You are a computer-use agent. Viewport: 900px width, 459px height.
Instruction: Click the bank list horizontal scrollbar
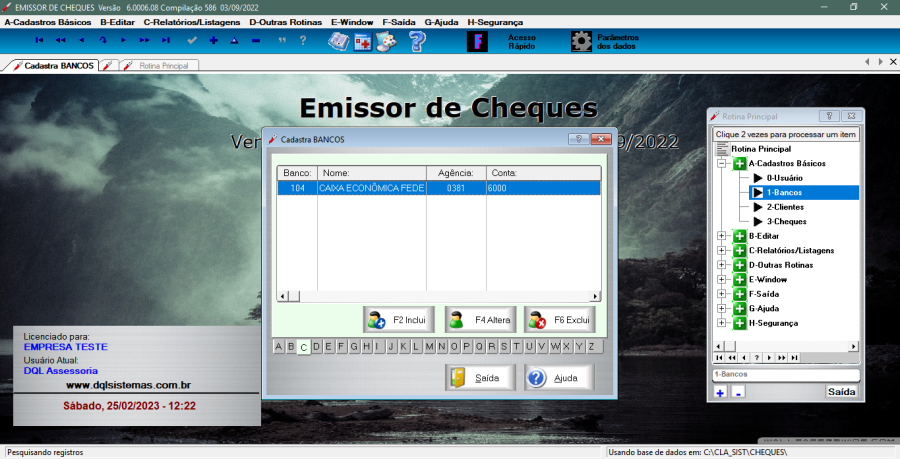point(438,296)
